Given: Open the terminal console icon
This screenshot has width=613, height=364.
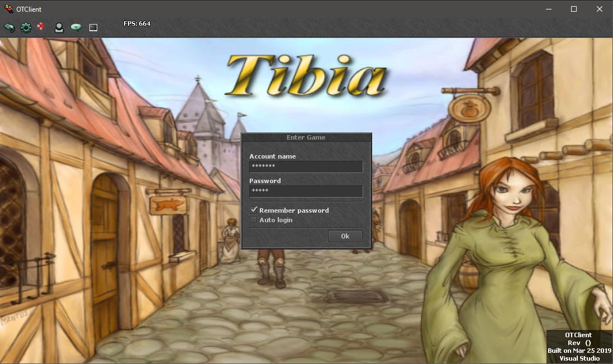Looking at the screenshot, I should click(x=93, y=27).
